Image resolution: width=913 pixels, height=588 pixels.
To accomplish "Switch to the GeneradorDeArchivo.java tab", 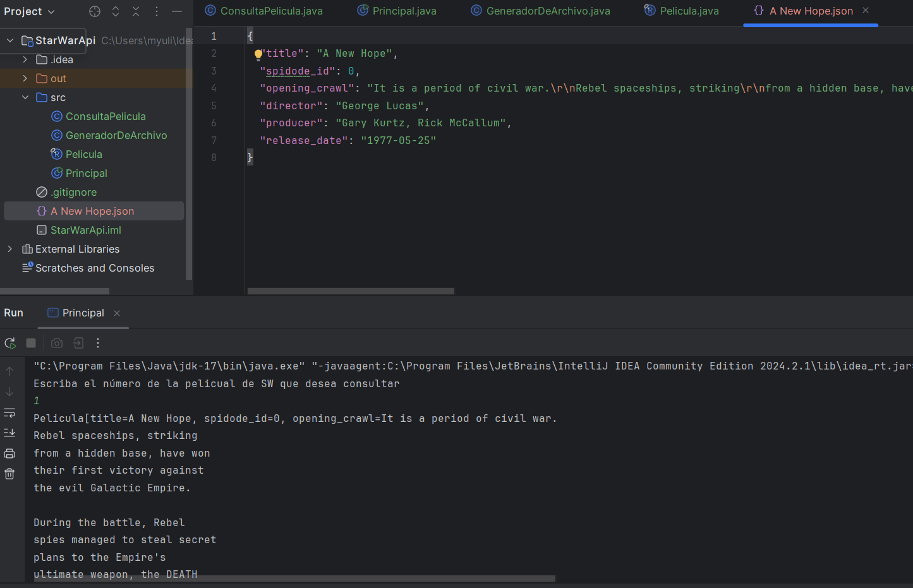I will click(541, 11).
